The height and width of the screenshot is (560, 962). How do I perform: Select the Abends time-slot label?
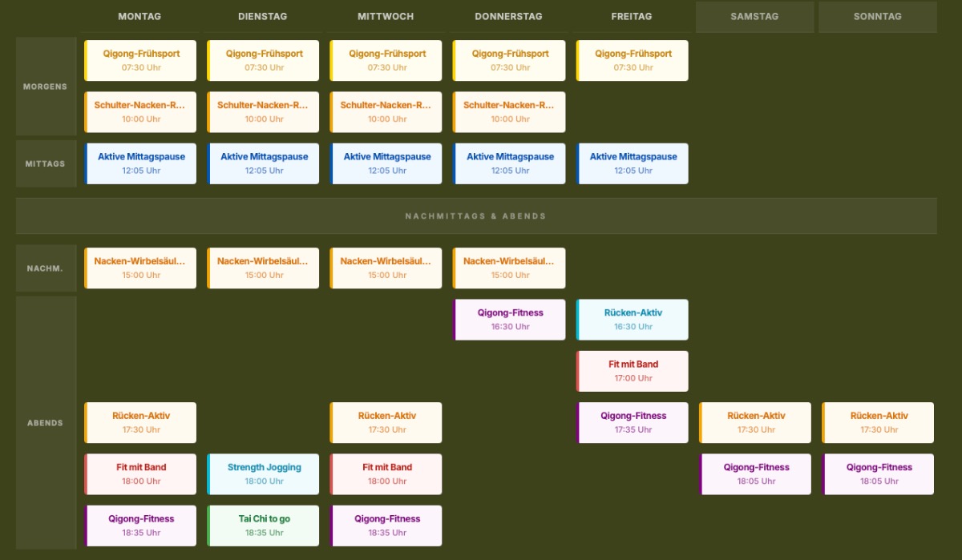(46, 423)
